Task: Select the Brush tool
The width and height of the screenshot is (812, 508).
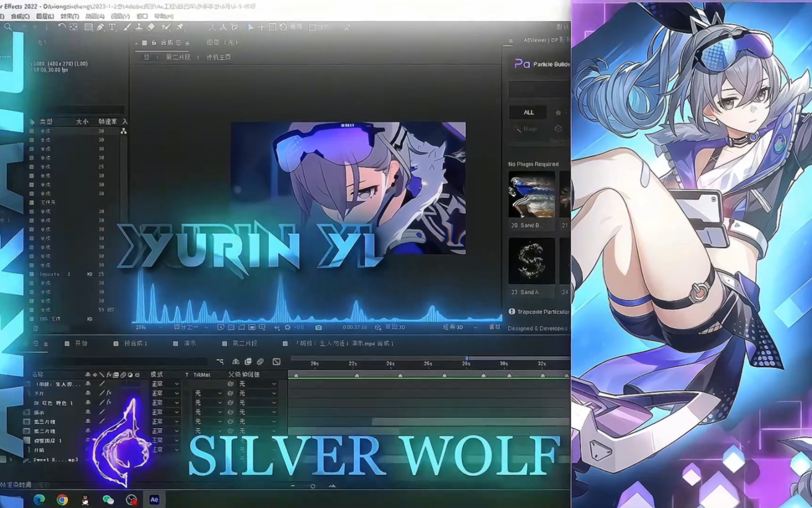Action: 127,27
